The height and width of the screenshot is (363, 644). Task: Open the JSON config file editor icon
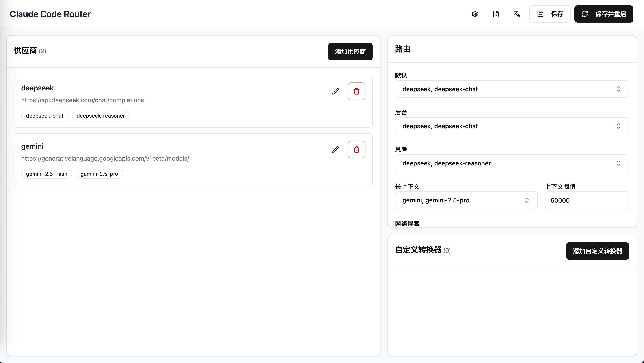(496, 14)
